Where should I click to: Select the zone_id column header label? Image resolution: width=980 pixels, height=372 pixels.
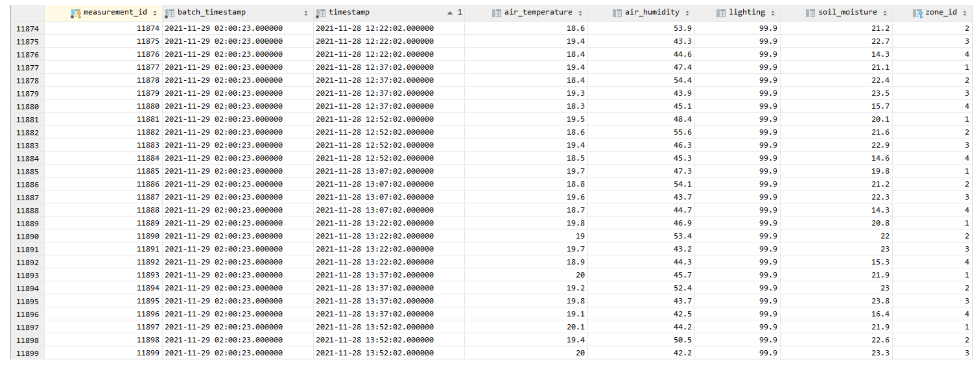941,12
